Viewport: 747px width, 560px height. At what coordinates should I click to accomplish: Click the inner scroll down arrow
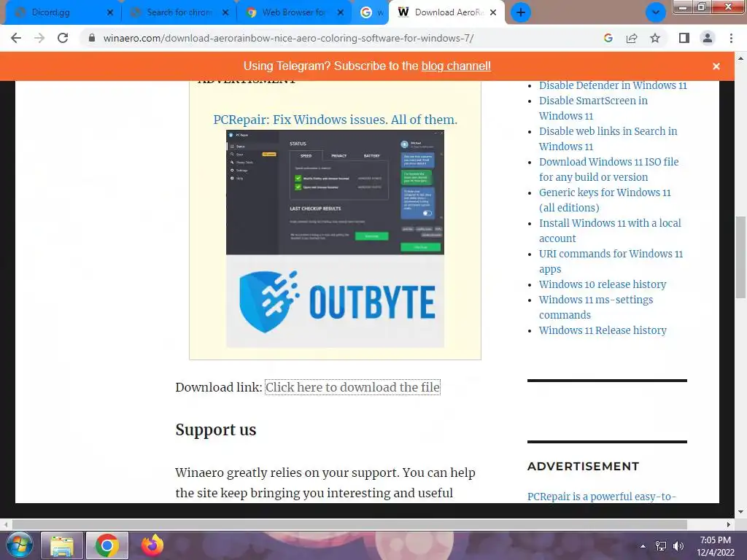[x=740, y=512]
